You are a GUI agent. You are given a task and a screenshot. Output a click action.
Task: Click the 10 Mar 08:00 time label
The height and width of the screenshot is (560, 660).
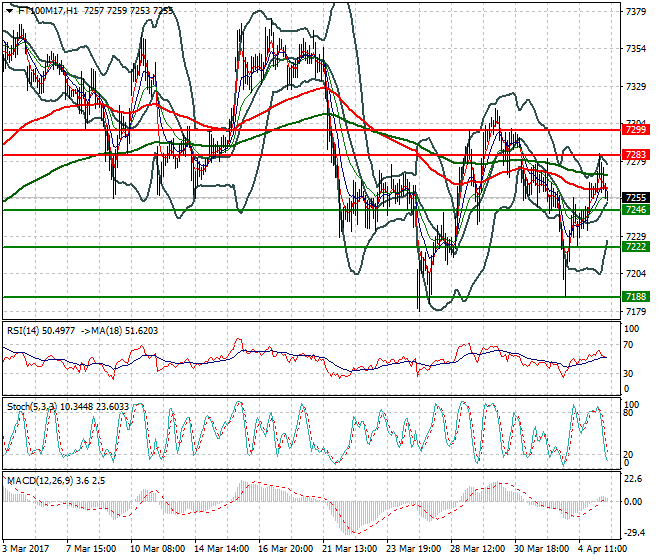[157, 549]
